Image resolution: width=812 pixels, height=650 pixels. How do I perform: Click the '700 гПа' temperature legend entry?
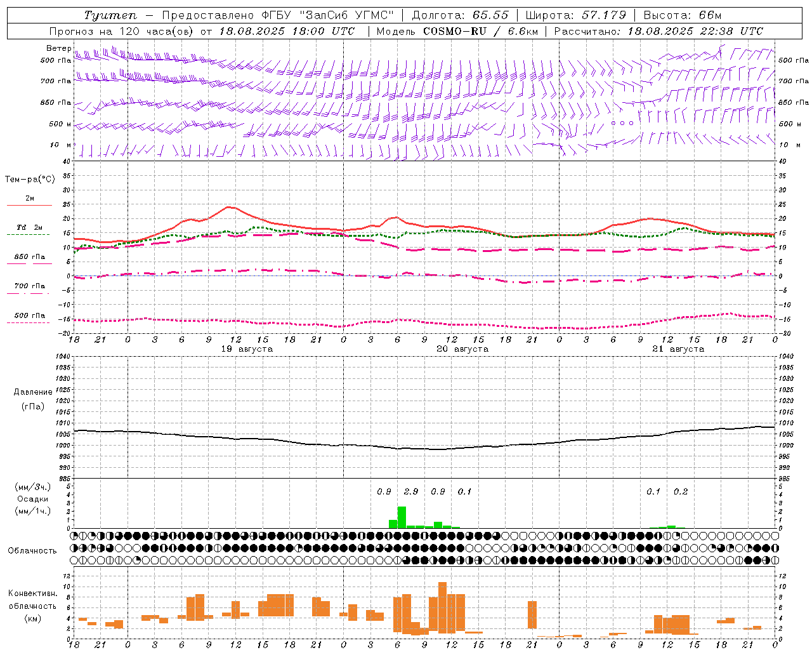coord(30,286)
